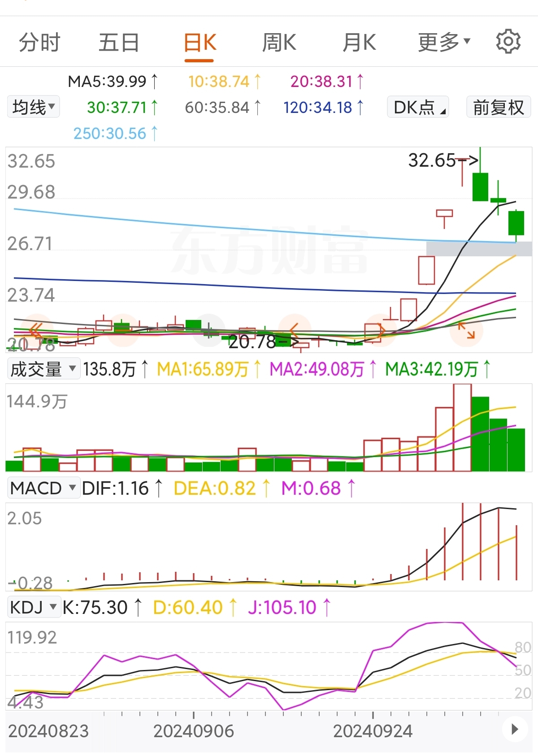Open chart settings gear icon
The height and width of the screenshot is (756, 538).
click(508, 42)
